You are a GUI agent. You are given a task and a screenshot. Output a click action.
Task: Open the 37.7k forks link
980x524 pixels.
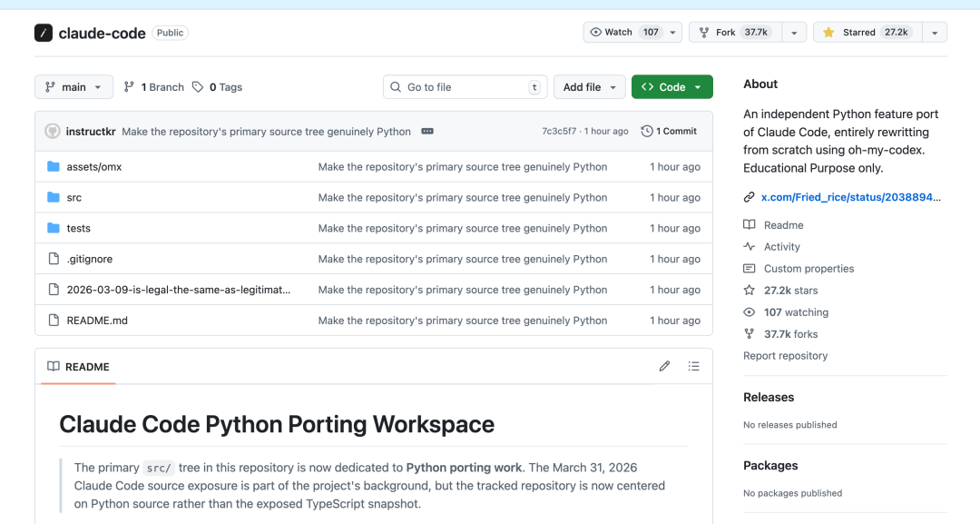pos(790,334)
